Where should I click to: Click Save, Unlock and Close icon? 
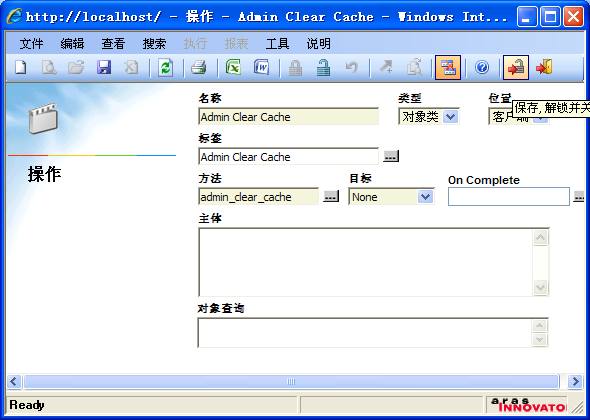coord(516,68)
